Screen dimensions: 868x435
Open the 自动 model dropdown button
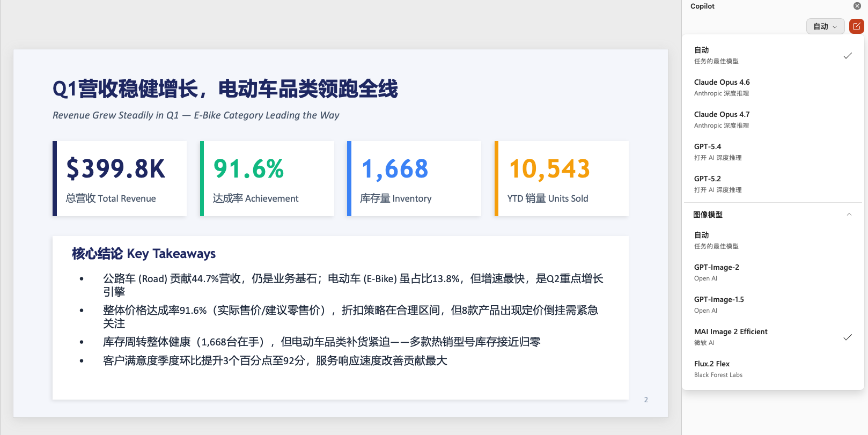825,26
